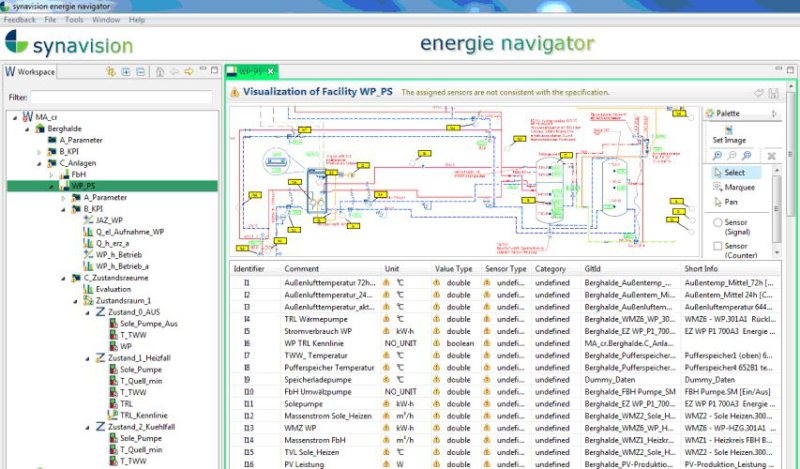
Task: Sort by the Comment column header
Action: coord(302,268)
